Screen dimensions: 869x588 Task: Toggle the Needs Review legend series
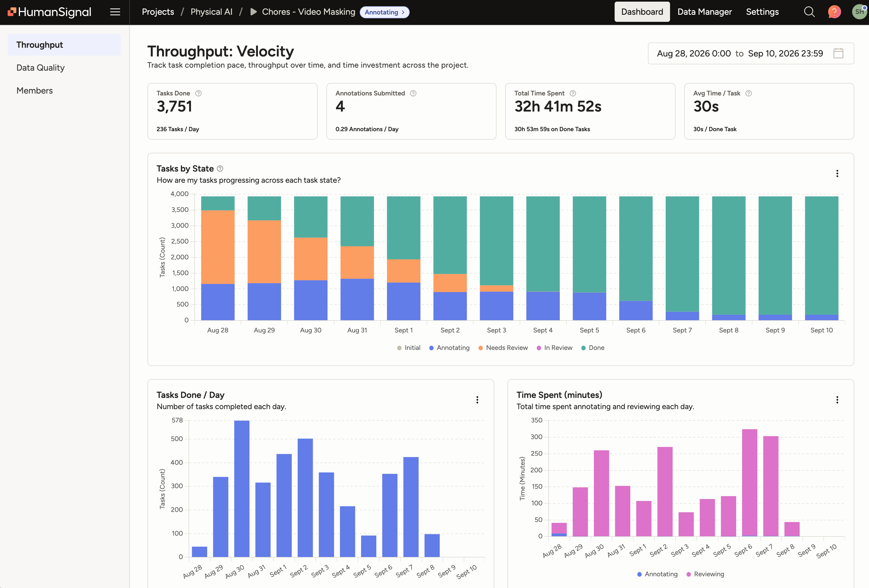tap(503, 348)
